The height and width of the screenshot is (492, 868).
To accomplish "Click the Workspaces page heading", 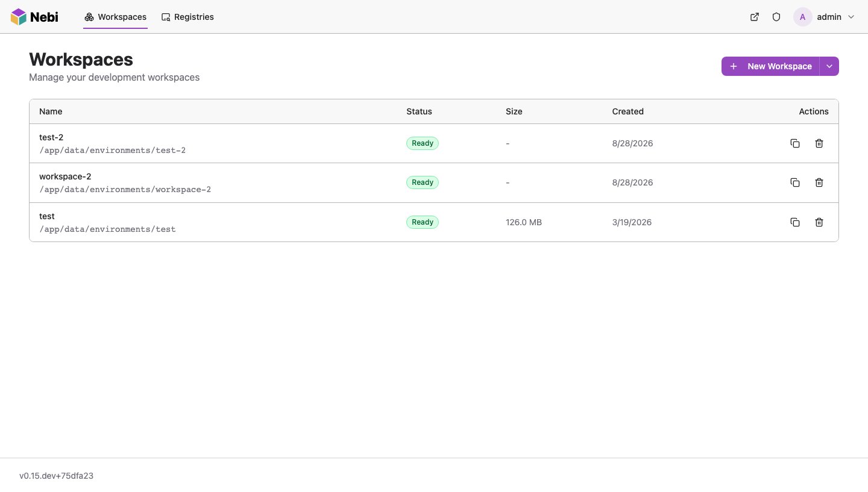I will coord(81,60).
